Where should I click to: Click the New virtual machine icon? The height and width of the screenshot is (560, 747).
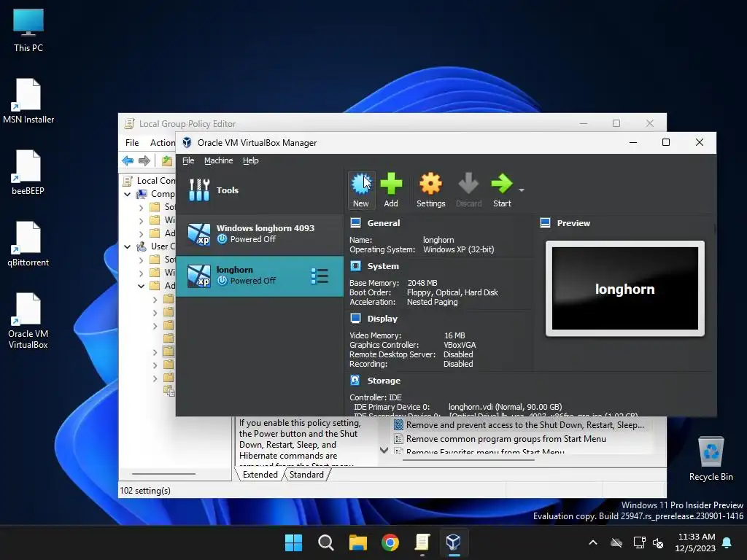coord(361,190)
